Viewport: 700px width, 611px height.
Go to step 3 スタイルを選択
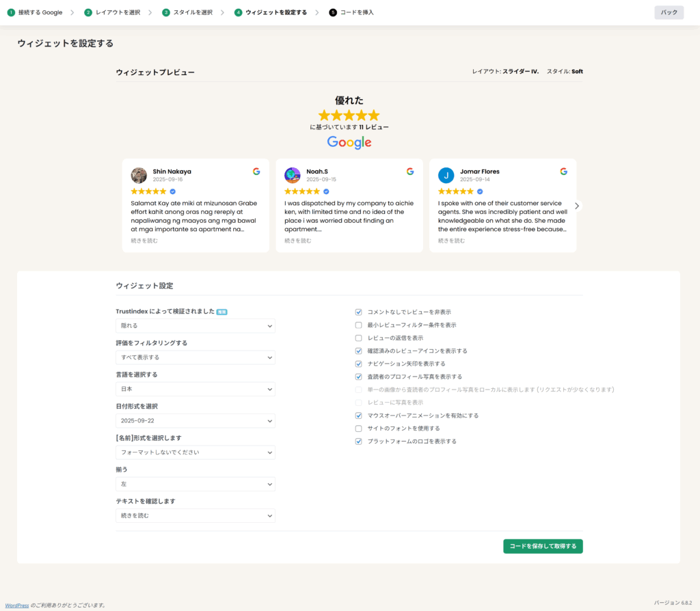pyautogui.click(x=188, y=12)
